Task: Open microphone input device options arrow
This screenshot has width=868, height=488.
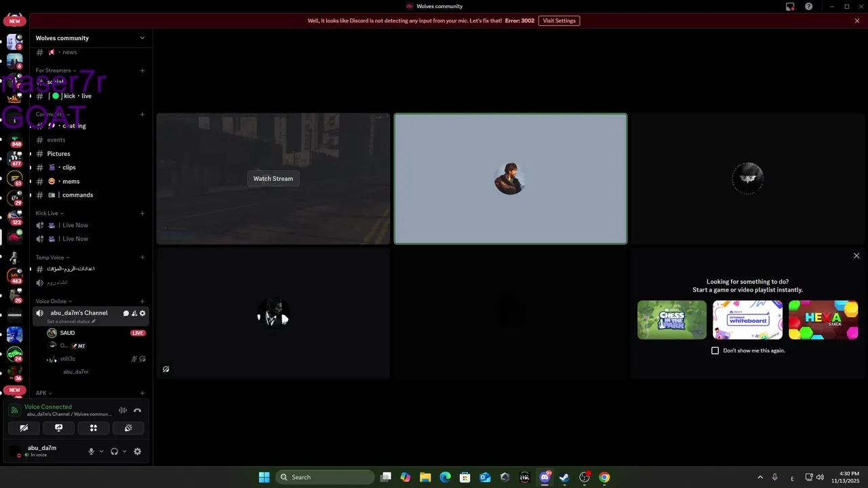Action: point(102,451)
